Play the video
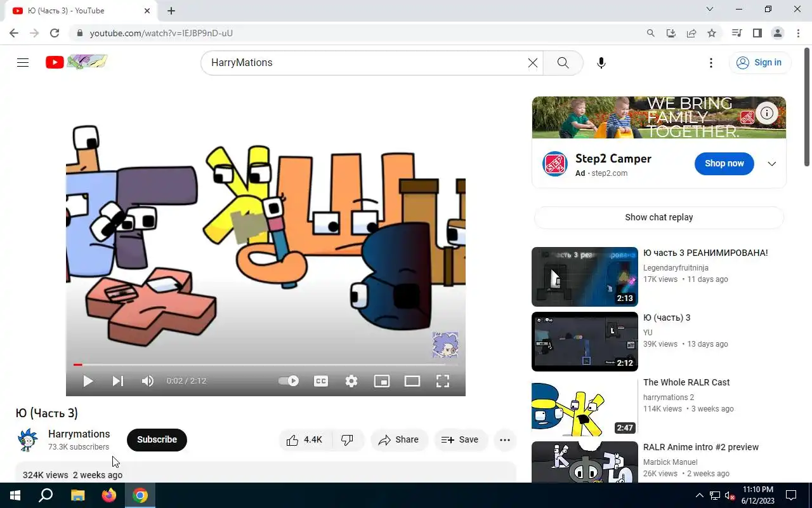 pyautogui.click(x=88, y=381)
